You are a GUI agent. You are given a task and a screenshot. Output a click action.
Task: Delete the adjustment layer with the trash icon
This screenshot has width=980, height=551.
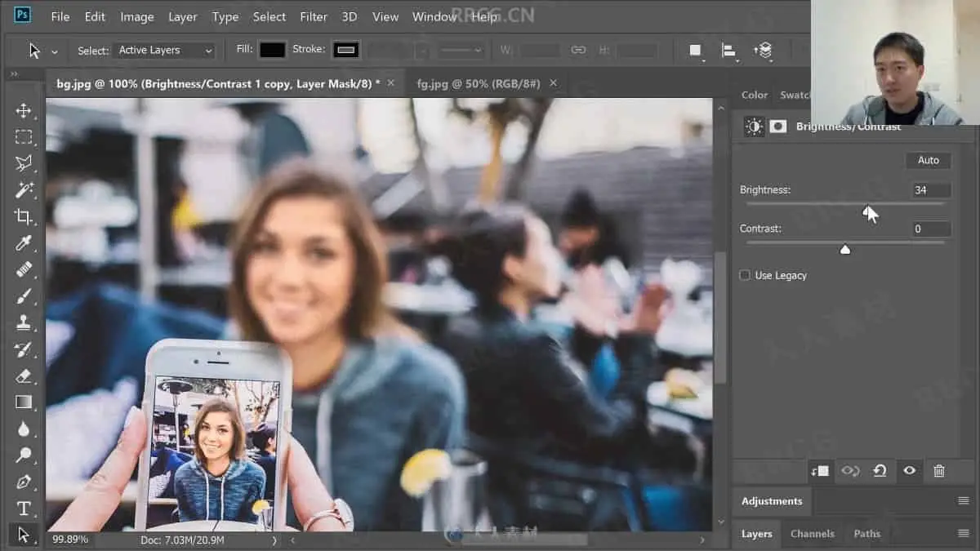tap(939, 471)
